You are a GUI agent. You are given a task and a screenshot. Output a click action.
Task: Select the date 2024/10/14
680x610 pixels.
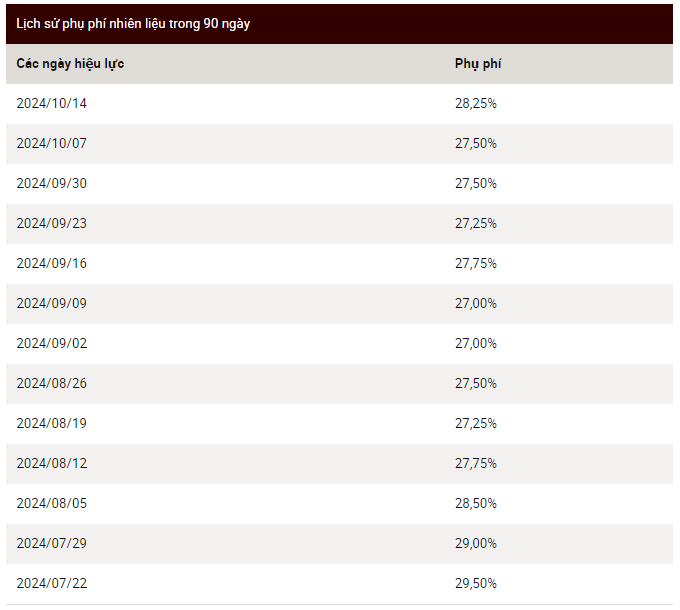52,103
